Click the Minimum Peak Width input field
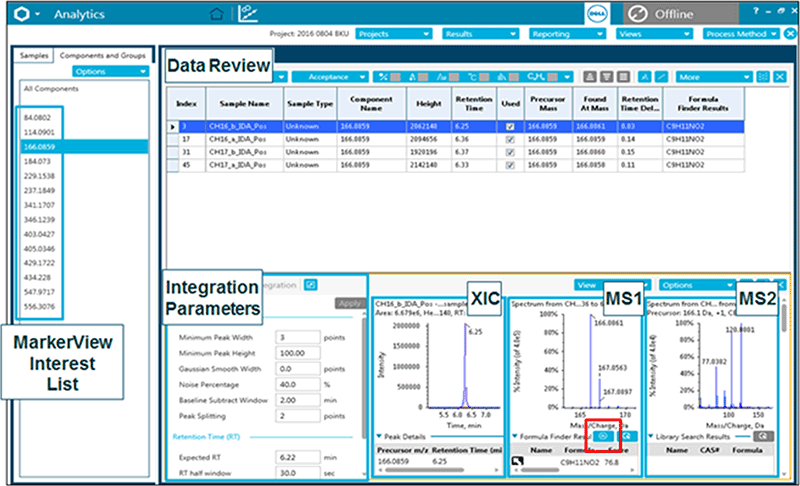 pyautogui.click(x=298, y=337)
